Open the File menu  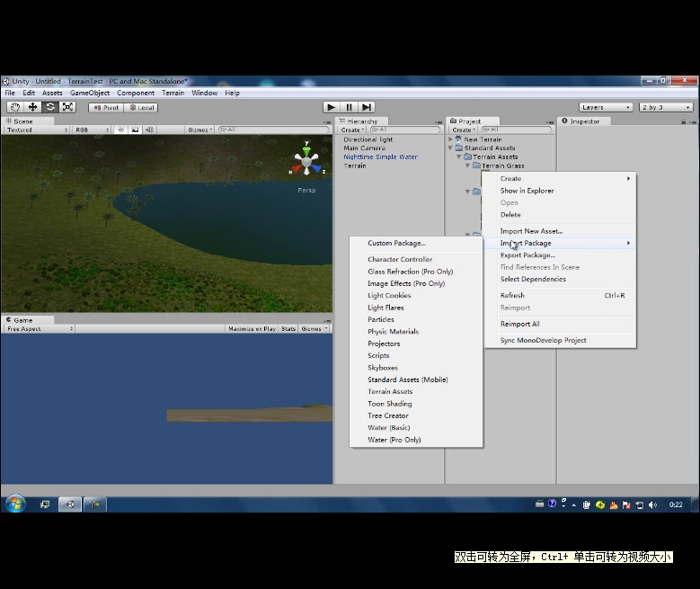coord(10,93)
